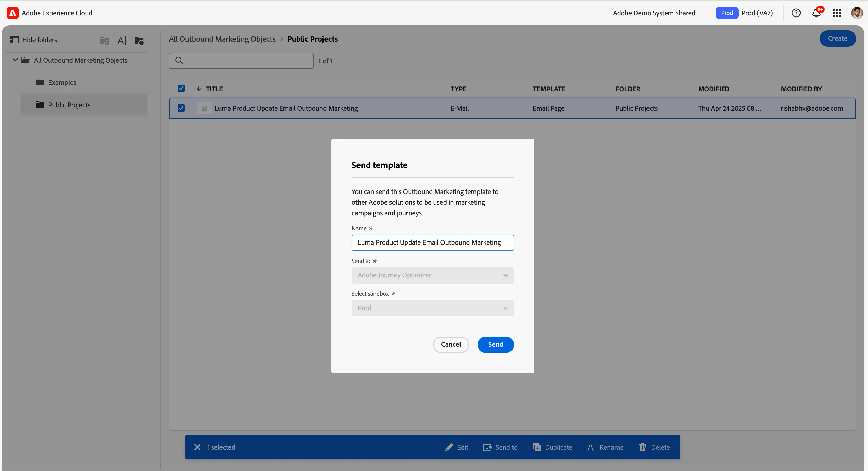This screenshot has width=868, height=471.
Task: Click the MODIFIED BY column header
Action: 801,89
